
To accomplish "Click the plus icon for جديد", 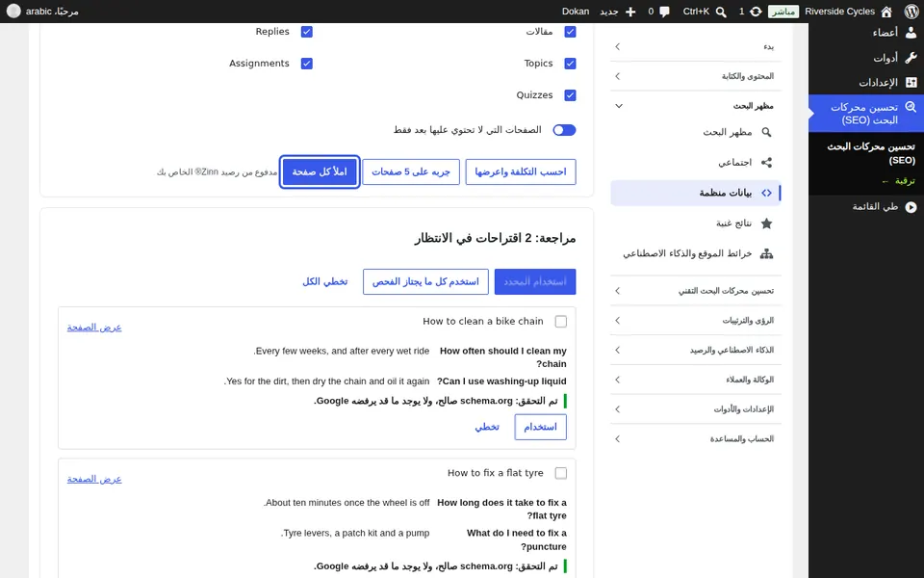I will [x=630, y=12].
